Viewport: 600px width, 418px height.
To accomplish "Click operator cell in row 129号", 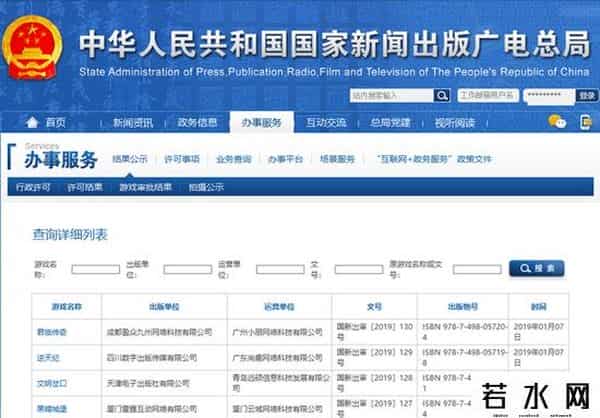I will [x=277, y=358].
